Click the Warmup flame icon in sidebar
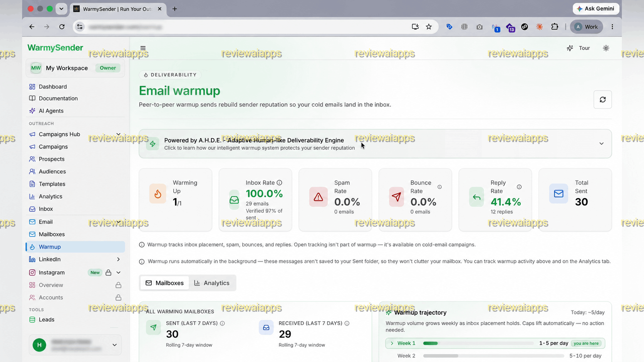The width and height of the screenshot is (644, 362). pyautogui.click(x=32, y=247)
